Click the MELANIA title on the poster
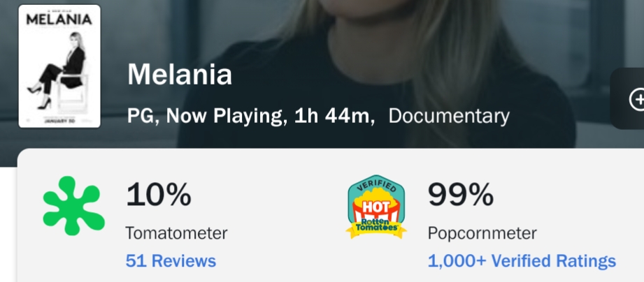This screenshot has height=282, width=644. click(x=59, y=19)
